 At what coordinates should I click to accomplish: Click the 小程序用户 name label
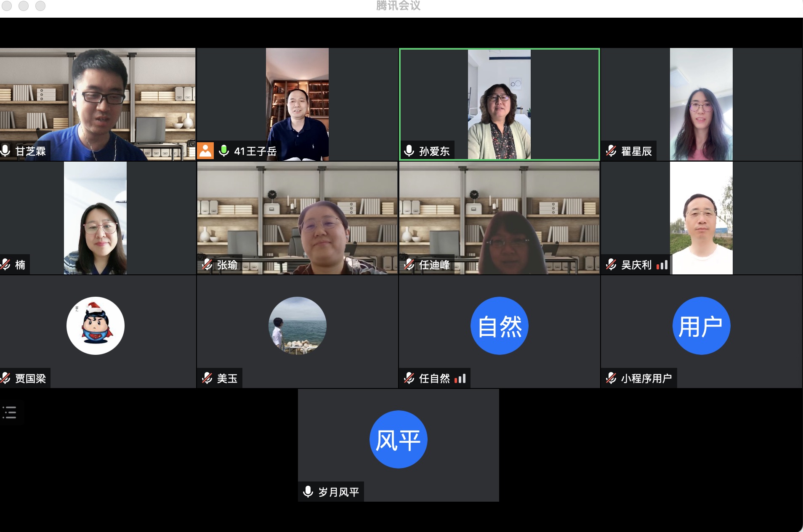click(646, 378)
